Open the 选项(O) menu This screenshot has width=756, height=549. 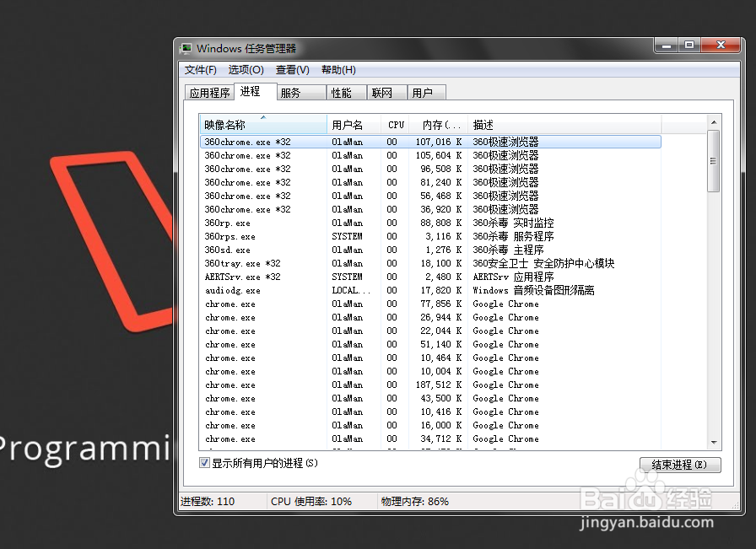(x=246, y=70)
